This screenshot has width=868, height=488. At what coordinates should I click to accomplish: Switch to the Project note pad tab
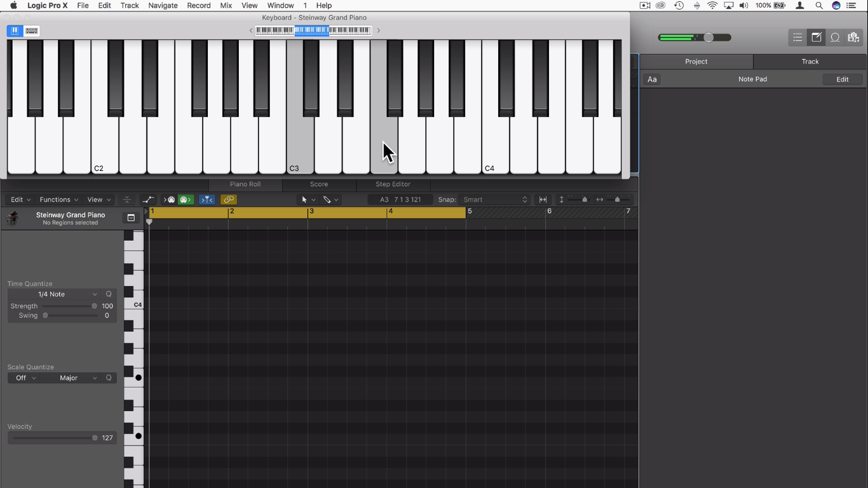[696, 62]
